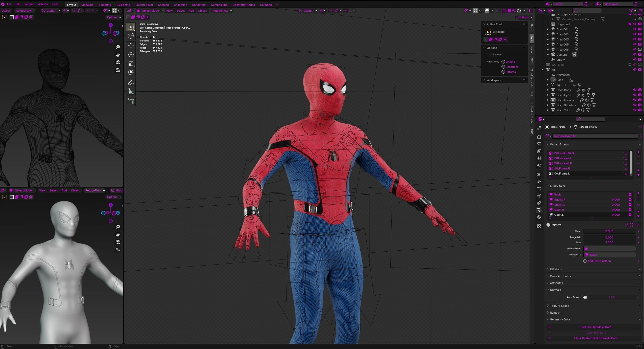The image size is (644, 349).
Task: Switch to the Shading workspace tab
Action: coord(163,5)
